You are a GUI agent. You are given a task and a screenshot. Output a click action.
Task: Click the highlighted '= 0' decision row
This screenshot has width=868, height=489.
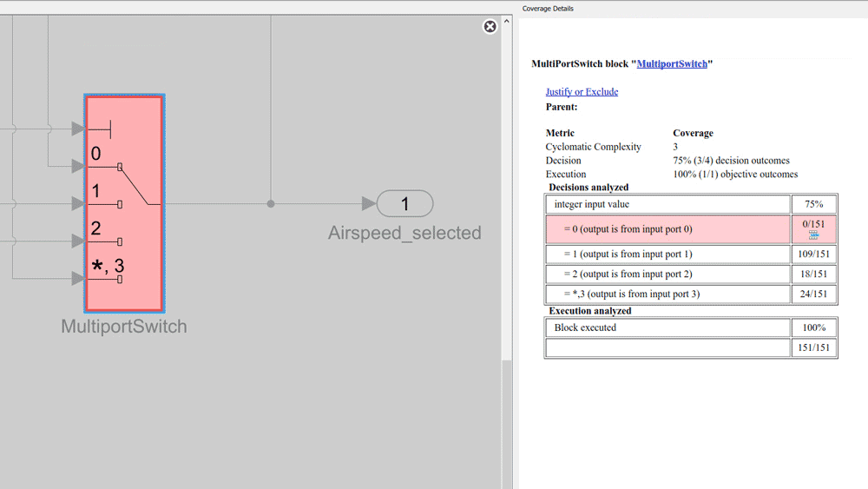pos(667,229)
